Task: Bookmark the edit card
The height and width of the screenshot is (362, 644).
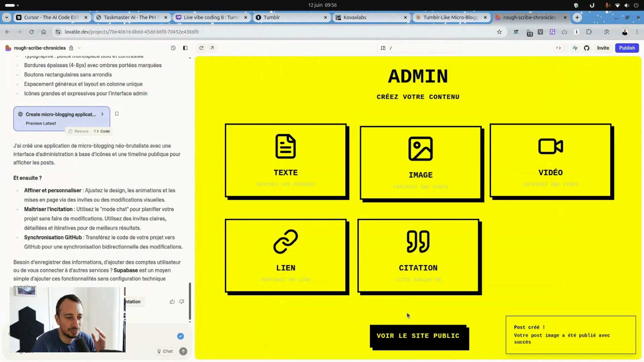Action: click(x=117, y=114)
